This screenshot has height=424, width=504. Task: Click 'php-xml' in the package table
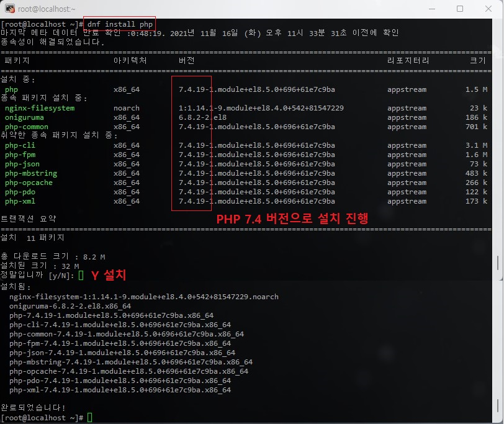click(20, 201)
